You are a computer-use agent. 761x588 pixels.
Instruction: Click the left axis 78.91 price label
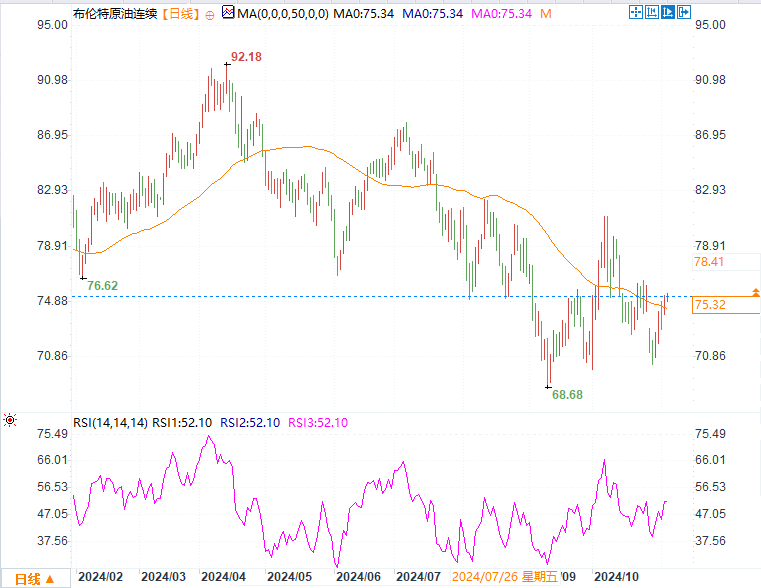[x=52, y=245]
